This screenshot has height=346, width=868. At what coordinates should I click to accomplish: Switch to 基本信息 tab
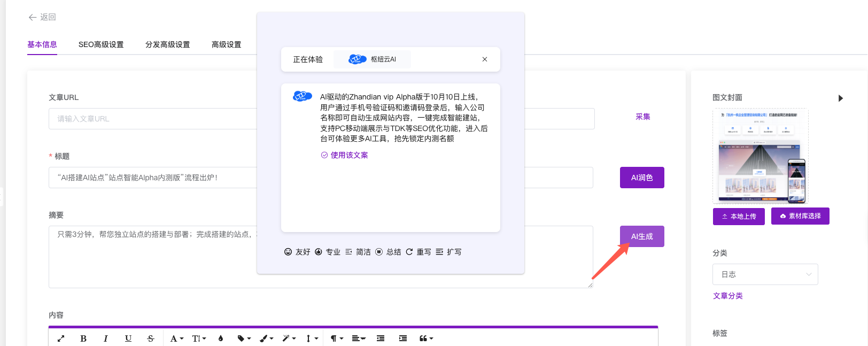pyautogui.click(x=42, y=44)
